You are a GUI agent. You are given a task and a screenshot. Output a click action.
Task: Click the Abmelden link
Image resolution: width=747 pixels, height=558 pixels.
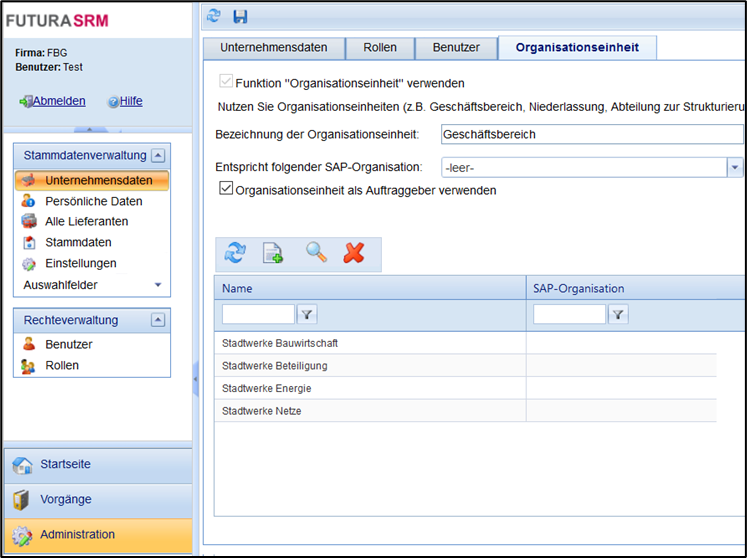click(58, 101)
